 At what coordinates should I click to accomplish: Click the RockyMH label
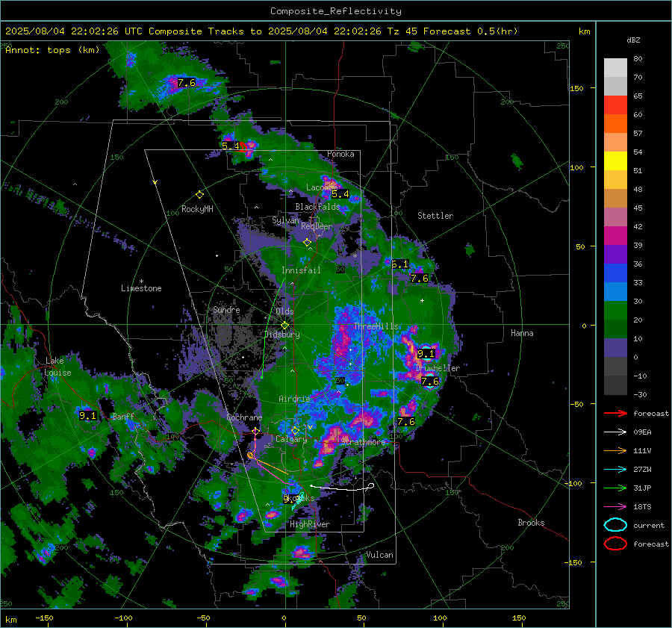(197, 209)
